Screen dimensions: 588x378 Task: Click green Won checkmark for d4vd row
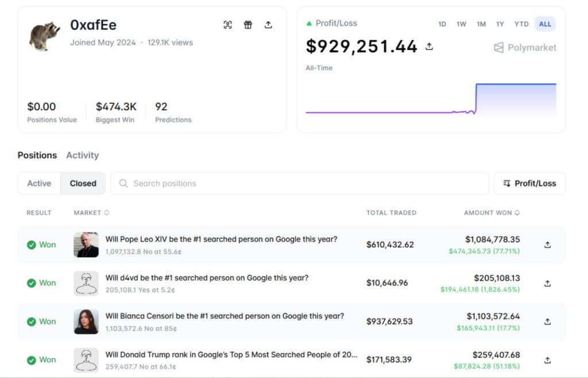[32, 283]
